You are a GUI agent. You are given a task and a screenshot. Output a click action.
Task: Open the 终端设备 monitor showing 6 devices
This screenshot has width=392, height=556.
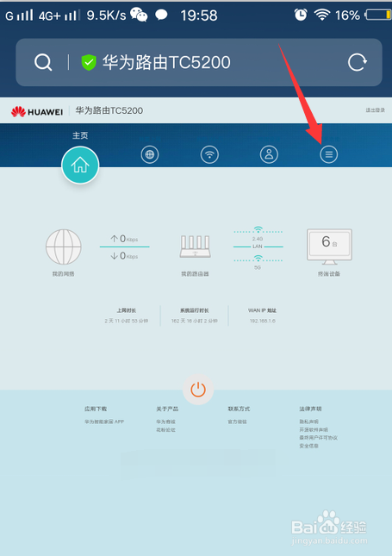(x=329, y=247)
